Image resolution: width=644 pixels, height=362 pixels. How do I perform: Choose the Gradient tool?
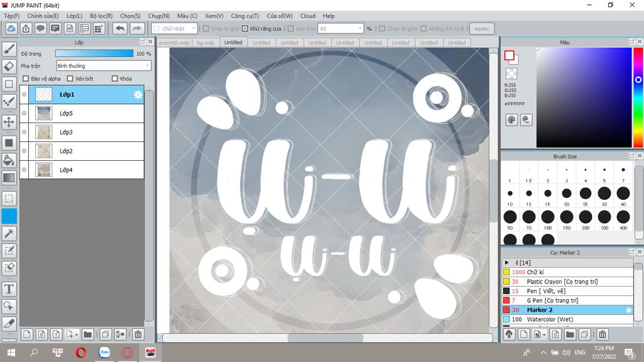tap(9, 178)
